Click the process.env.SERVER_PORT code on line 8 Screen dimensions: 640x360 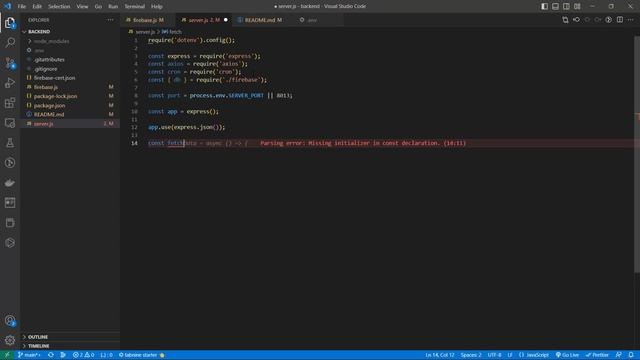[x=227, y=96]
